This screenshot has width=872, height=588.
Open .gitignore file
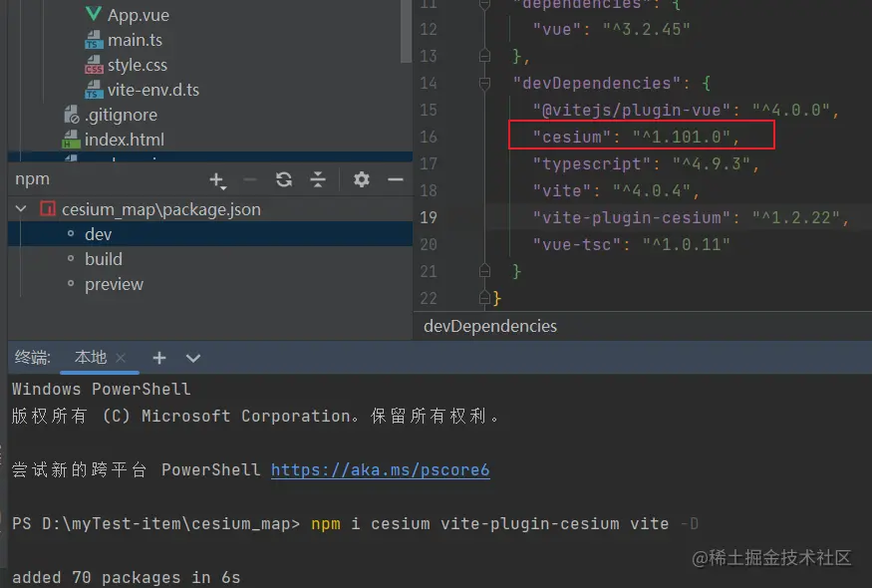[121, 115]
